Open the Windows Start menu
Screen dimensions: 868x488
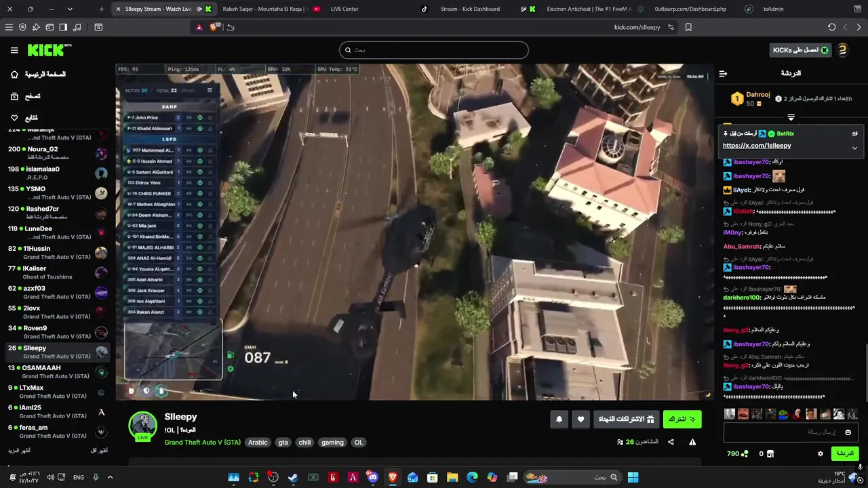click(633, 478)
